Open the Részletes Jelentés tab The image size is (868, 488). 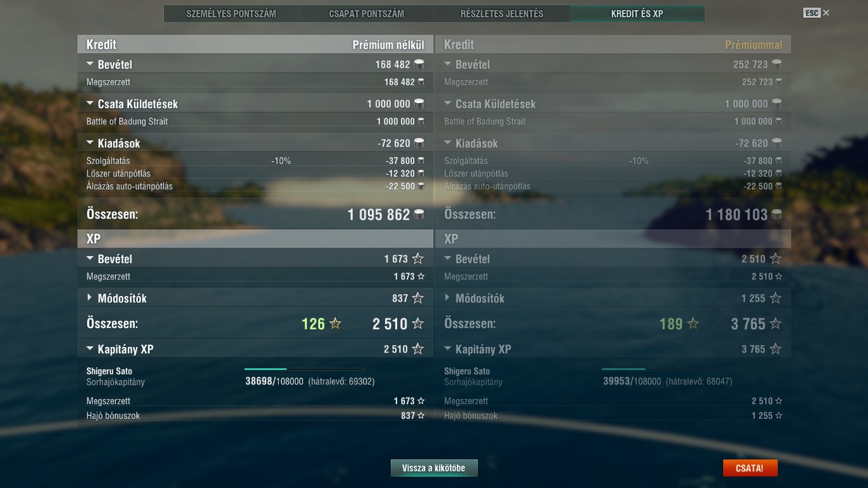click(x=502, y=13)
